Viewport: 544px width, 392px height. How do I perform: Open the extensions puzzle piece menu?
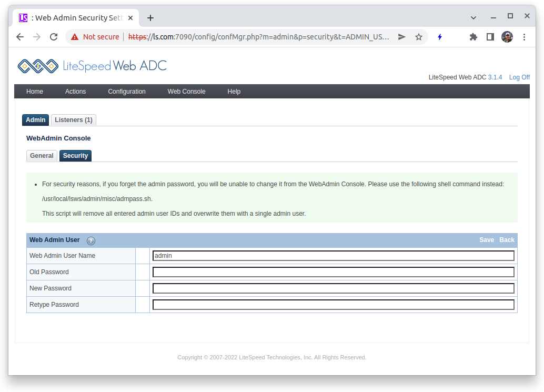473,37
